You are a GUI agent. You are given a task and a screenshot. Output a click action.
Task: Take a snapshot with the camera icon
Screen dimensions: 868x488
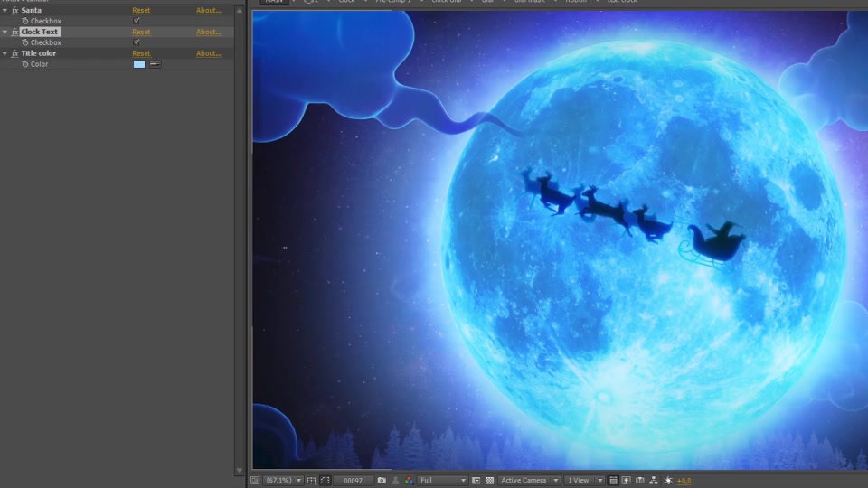point(382,480)
